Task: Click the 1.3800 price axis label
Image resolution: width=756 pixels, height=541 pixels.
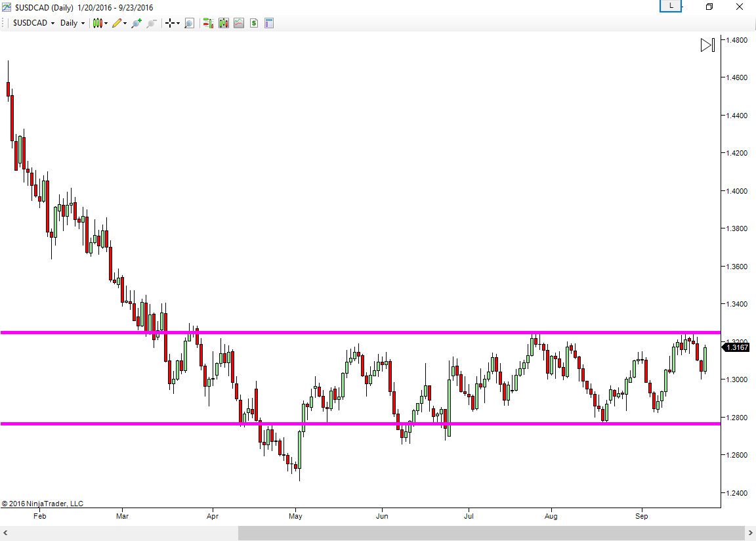Action: pyautogui.click(x=737, y=228)
